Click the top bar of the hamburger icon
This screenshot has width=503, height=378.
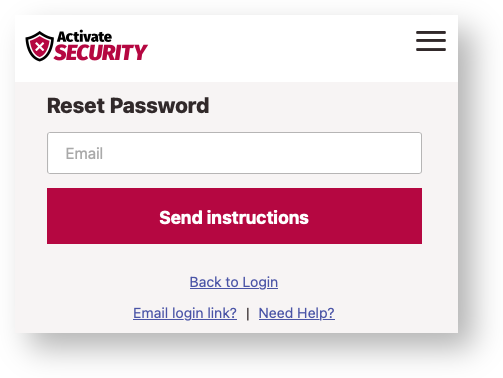[431, 32]
